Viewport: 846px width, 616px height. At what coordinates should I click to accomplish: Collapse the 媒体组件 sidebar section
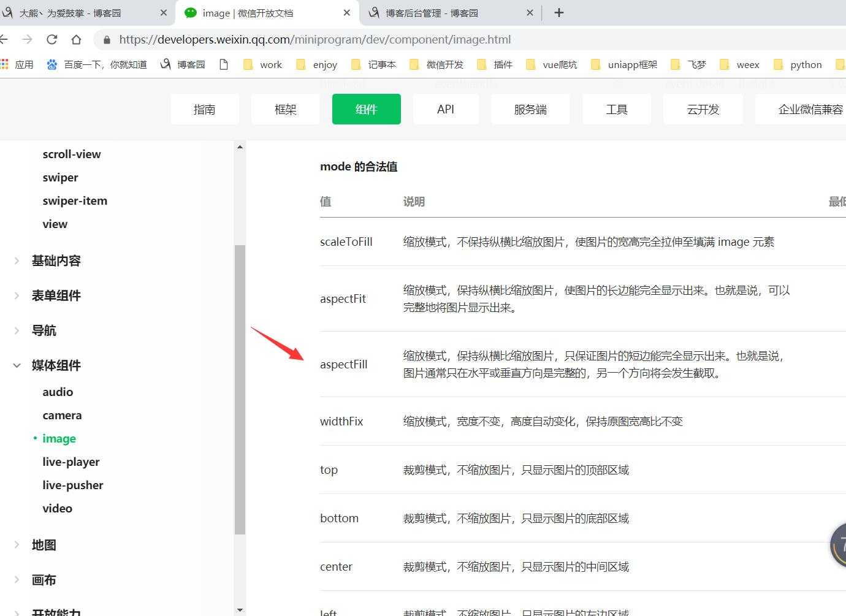point(56,365)
